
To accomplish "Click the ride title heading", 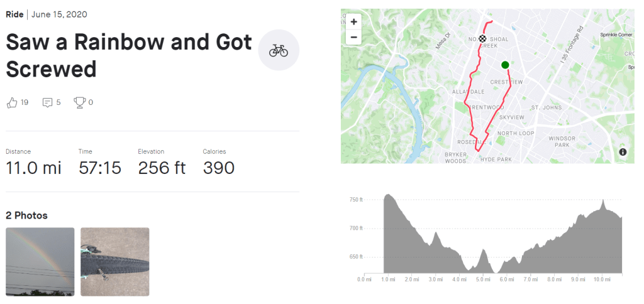I will [x=129, y=55].
